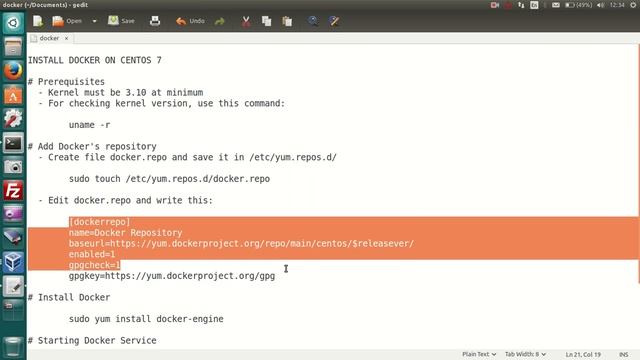Open the Ubuntu Dash home
The height and width of the screenshot is (360, 640).
[13, 23]
